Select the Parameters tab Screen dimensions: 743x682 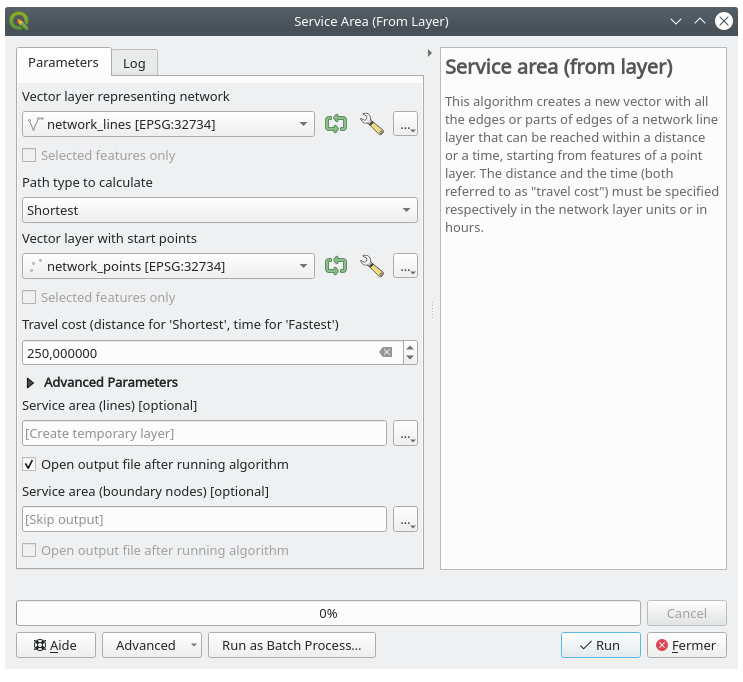click(x=63, y=62)
